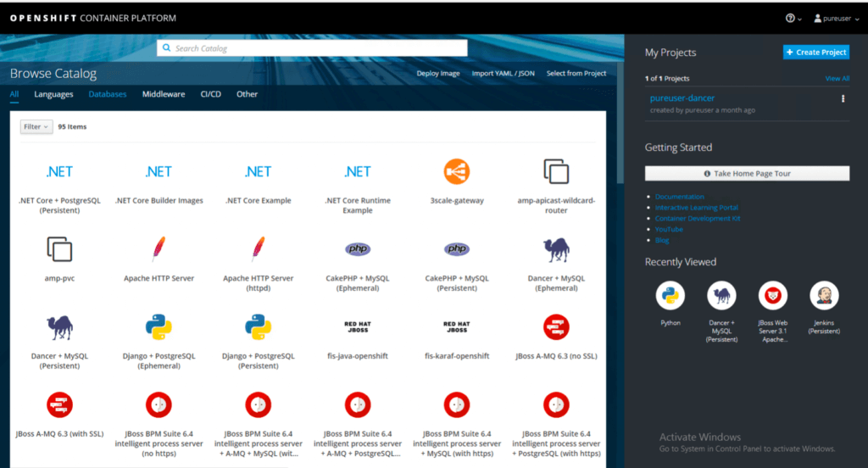Open the .NET Core Example catalog icon
This screenshot has width=868, height=468.
[x=258, y=172]
